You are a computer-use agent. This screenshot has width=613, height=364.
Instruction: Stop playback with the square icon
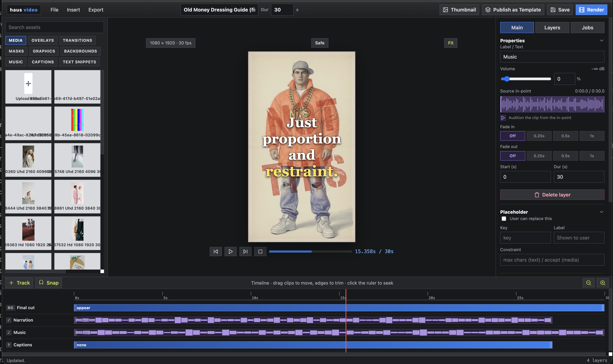click(x=260, y=251)
